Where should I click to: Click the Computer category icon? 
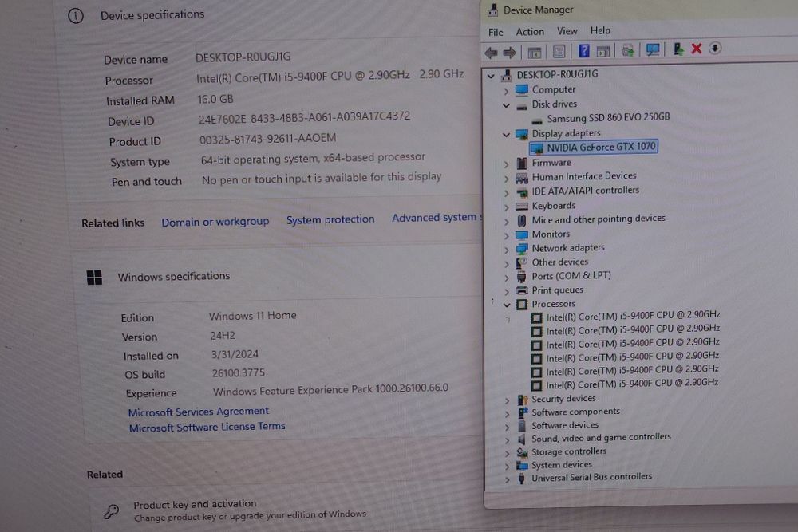pyautogui.click(x=522, y=90)
